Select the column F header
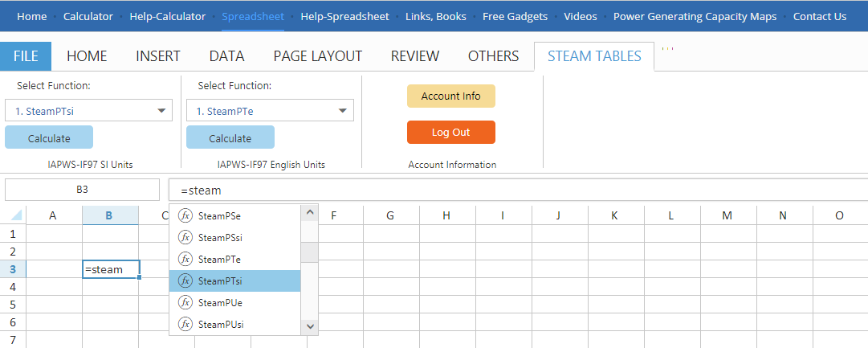Viewport: 868px width, 348px height. tap(332, 215)
